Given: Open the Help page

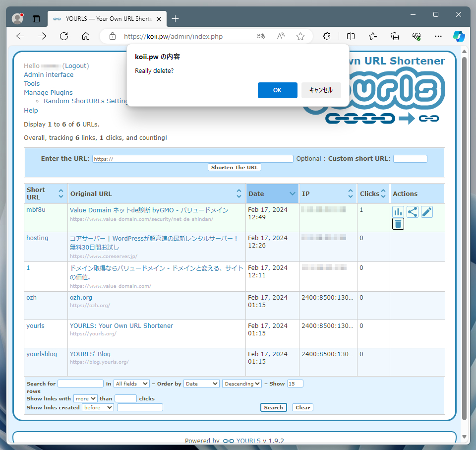Looking at the screenshot, I should tap(31, 110).
